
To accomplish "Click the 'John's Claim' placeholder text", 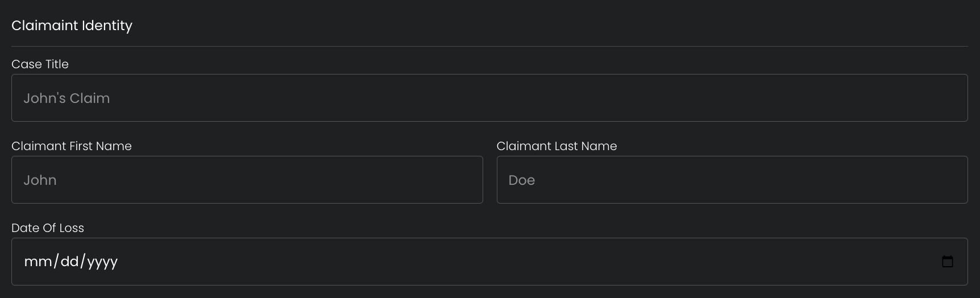I will [67, 98].
